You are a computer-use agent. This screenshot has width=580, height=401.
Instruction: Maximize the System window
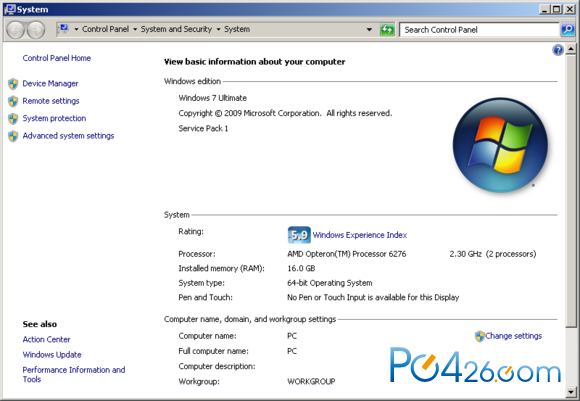556,9
